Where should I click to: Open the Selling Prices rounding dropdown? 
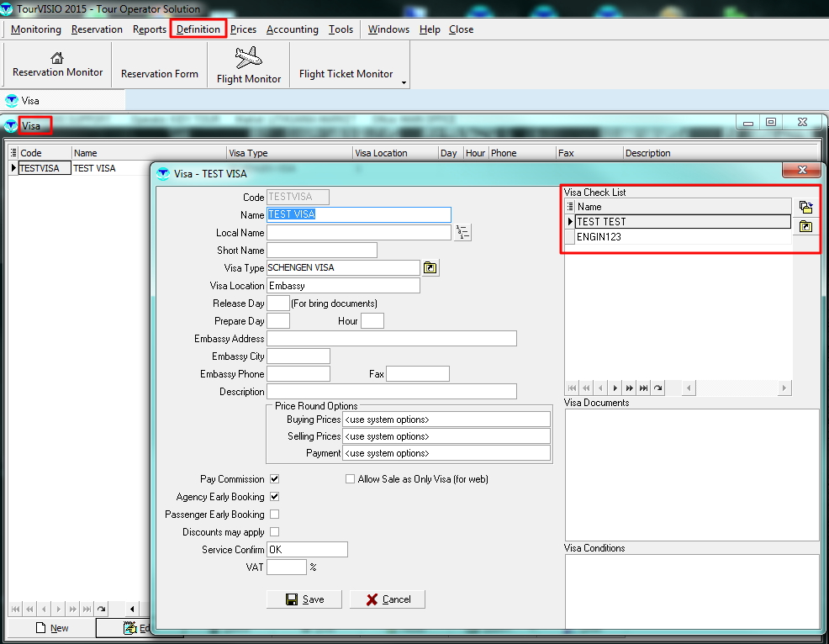(x=446, y=436)
